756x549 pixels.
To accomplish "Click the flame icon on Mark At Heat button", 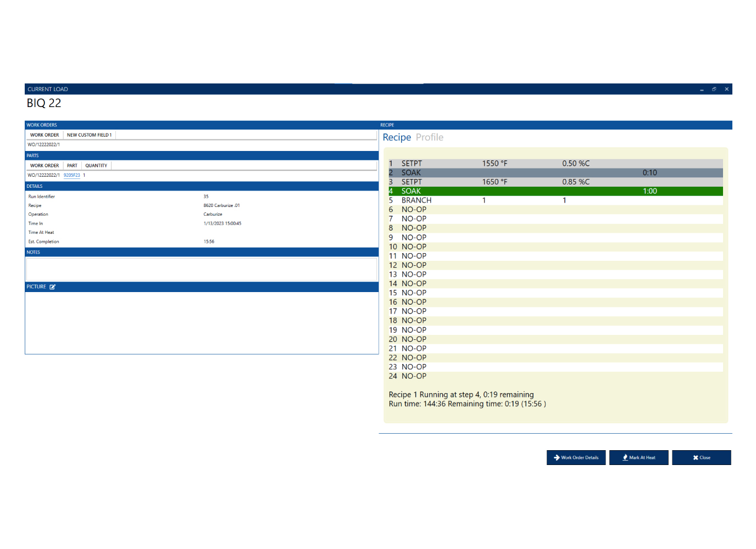I will pyautogui.click(x=625, y=457).
